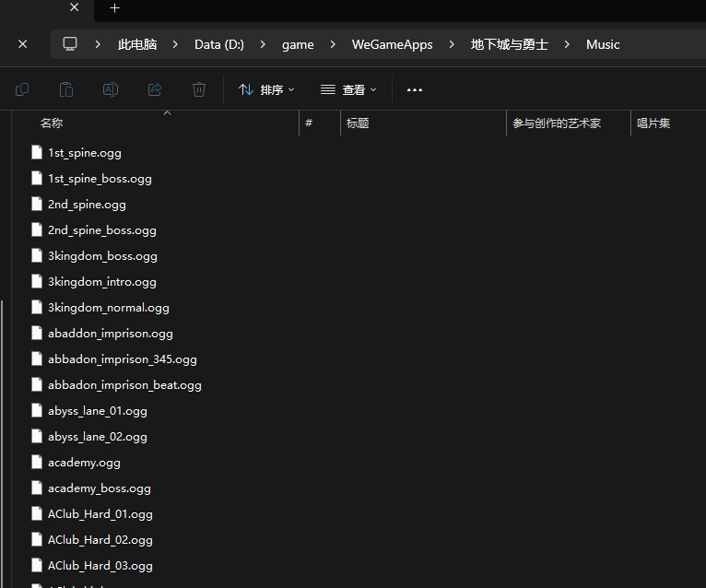Click the Rename icon in toolbar

(111, 89)
